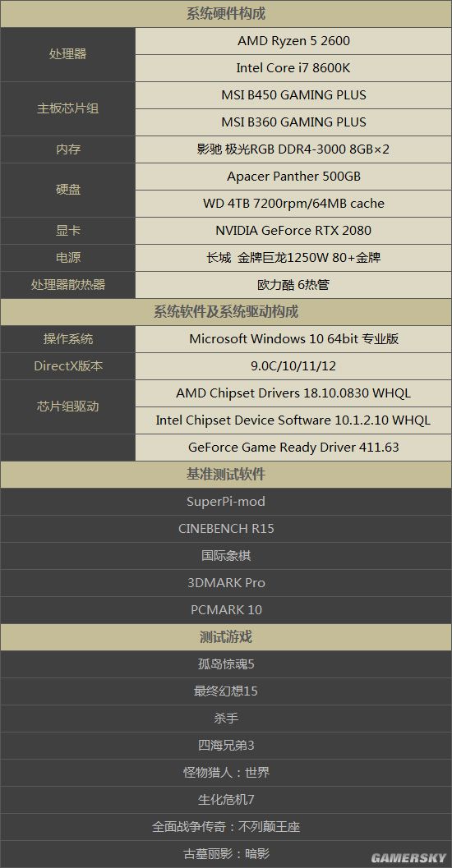Click MSI B450 GAMING PLUS cell
The height and width of the screenshot is (868, 452).
(293, 95)
